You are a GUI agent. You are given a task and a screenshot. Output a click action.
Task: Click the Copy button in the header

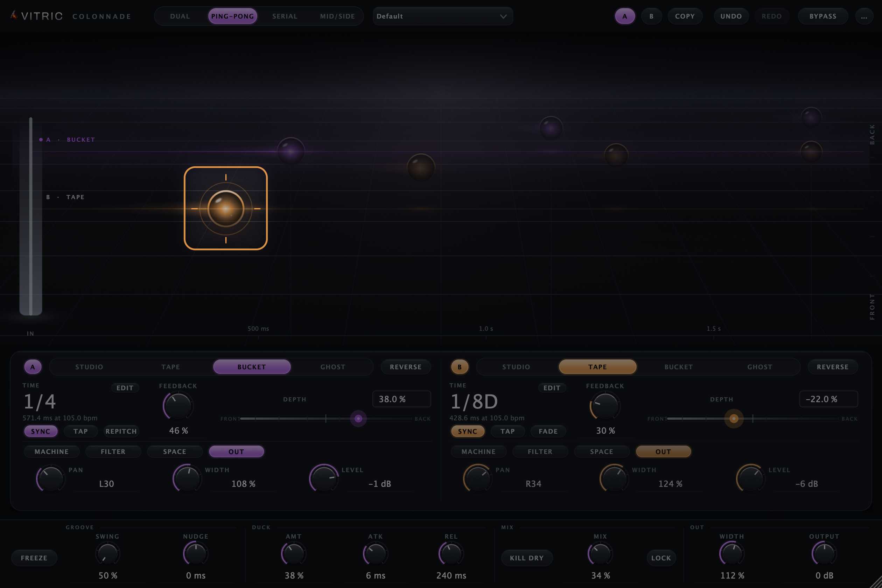(685, 16)
